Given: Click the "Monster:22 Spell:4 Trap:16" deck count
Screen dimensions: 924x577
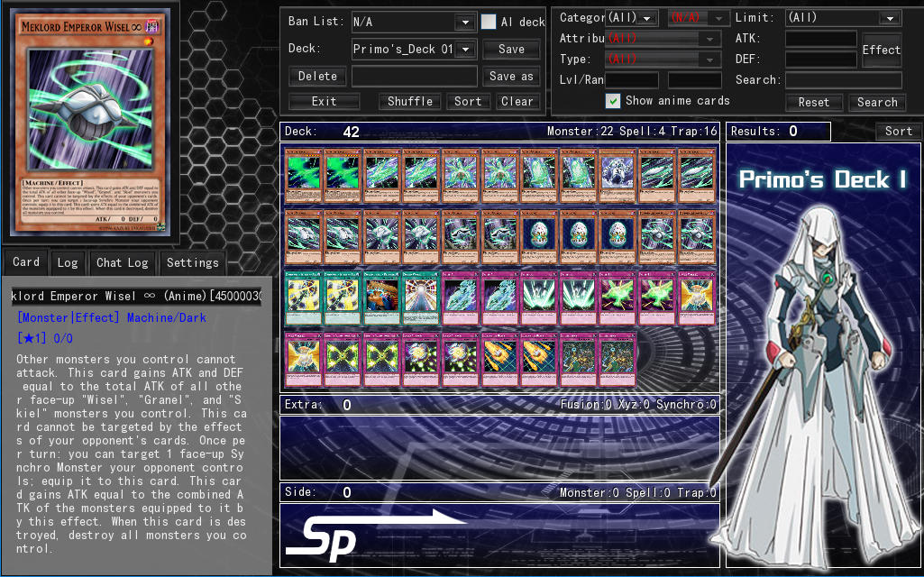Looking at the screenshot, I should [632, 132].
